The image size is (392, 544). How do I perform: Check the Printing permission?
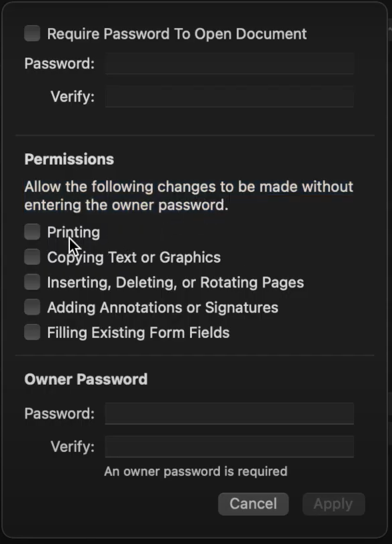click(x=31, y=231)
